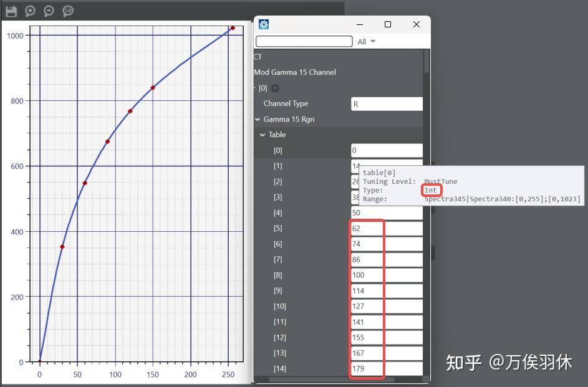Collapse the Gamma 15 Rgn section

257,118
